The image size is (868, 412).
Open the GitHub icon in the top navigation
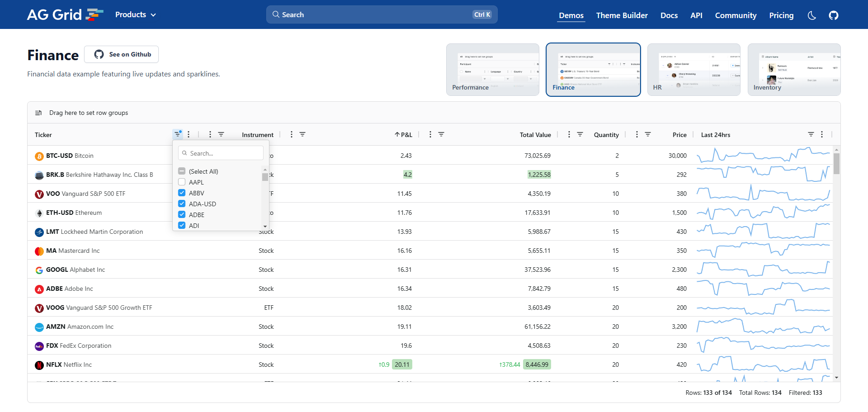click(834, 15)
